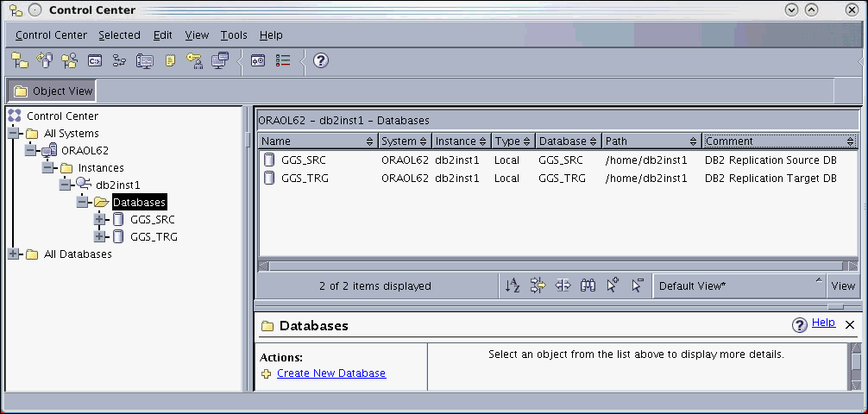Click the db2inst1 instance icon in tree
The width and height of the screenshot is (868, 414).
85,185
